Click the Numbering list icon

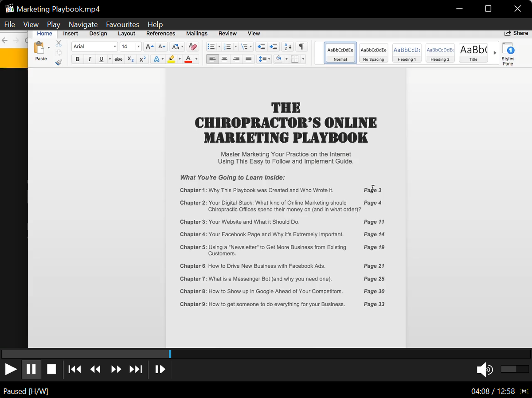click(x=227, y=47)
